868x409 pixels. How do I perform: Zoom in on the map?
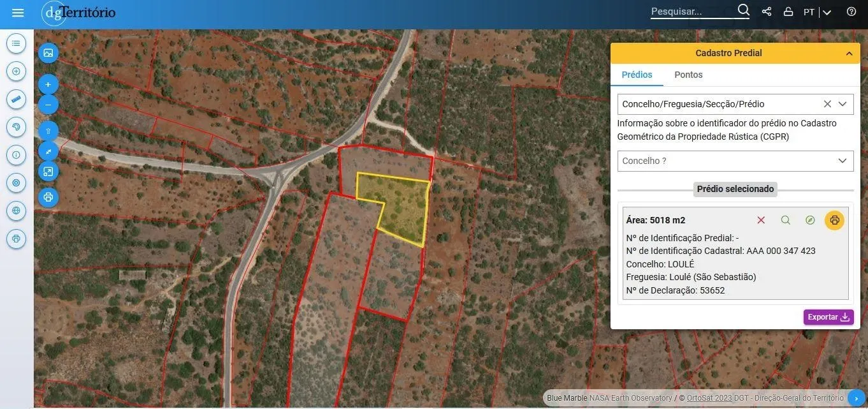[x=48, y=84]
